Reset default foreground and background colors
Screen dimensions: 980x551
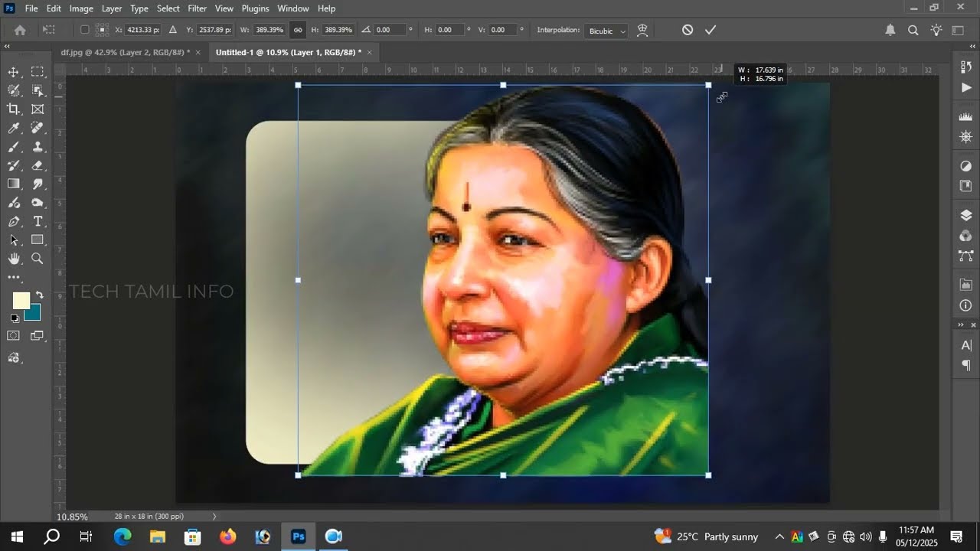click(x=14, y=318)
